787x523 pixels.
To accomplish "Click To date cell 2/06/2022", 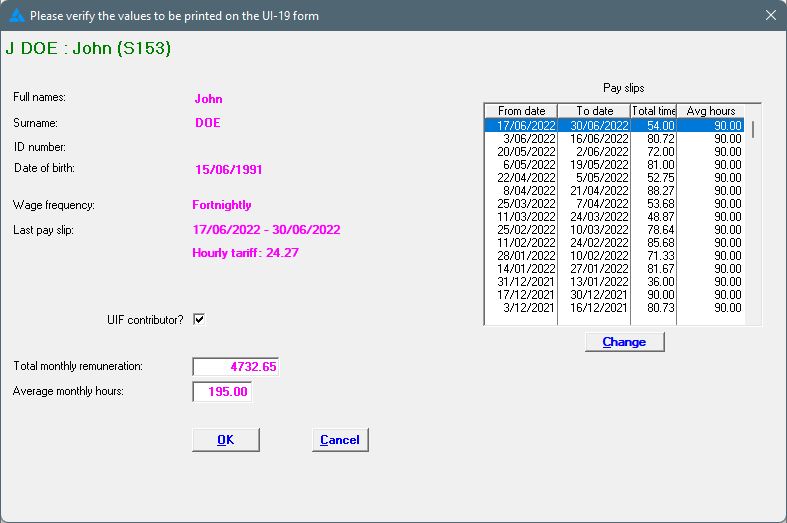I will pyautogui.click(x=602, y=152).
